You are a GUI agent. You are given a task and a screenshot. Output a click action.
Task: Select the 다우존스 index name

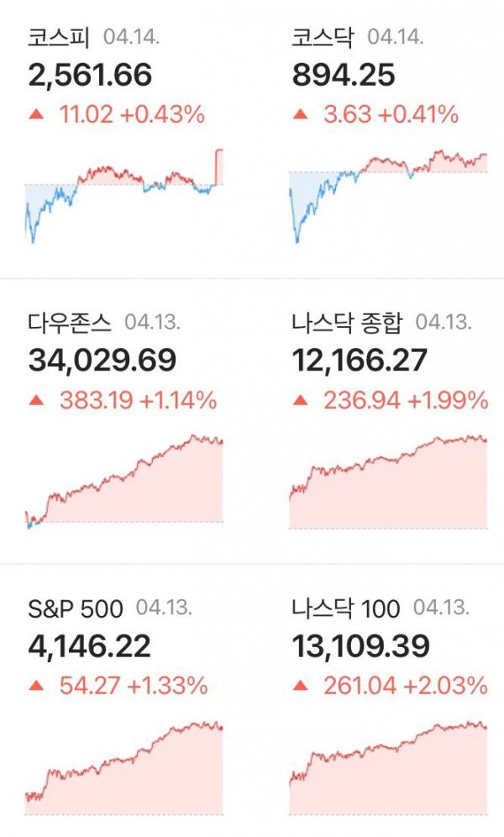[x=70, y=323]
